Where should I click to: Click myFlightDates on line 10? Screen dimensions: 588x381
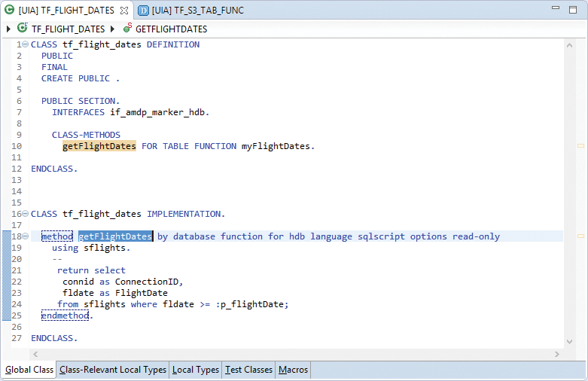pyautogui.click(x=276, y=146)
